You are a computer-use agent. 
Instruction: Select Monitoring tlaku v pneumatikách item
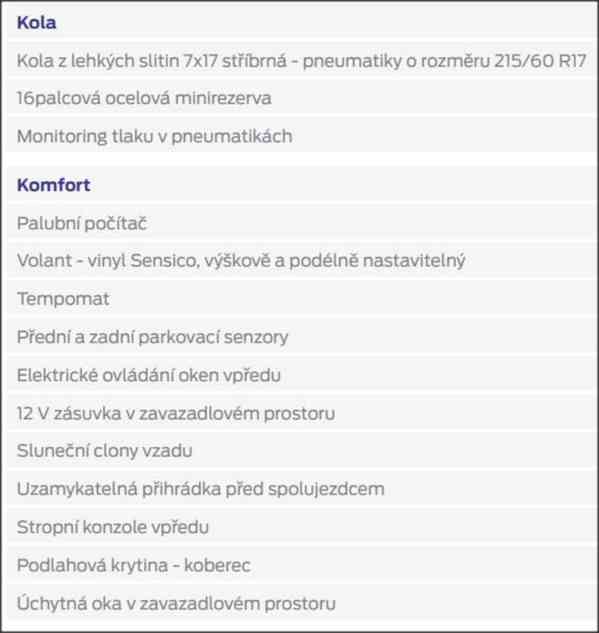301,136
